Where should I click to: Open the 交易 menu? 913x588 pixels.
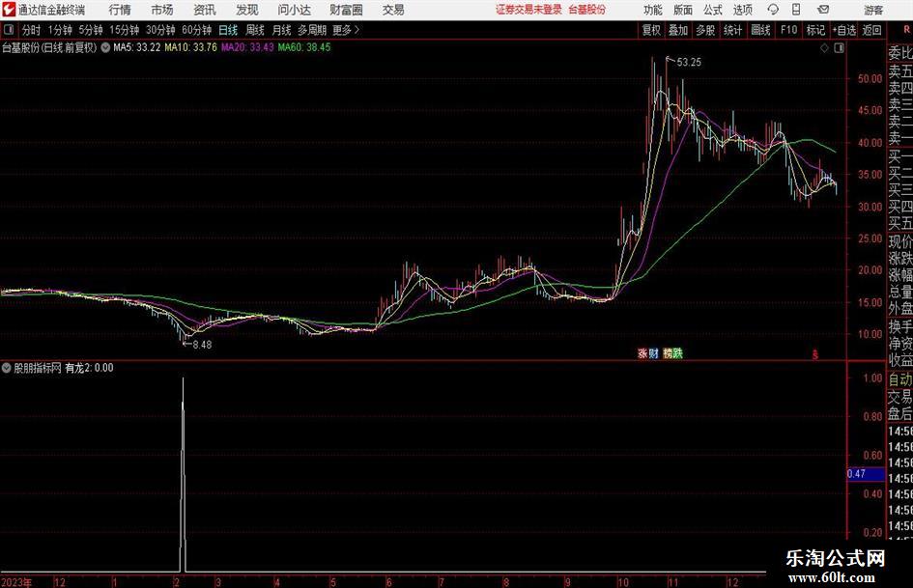(393, 10)
